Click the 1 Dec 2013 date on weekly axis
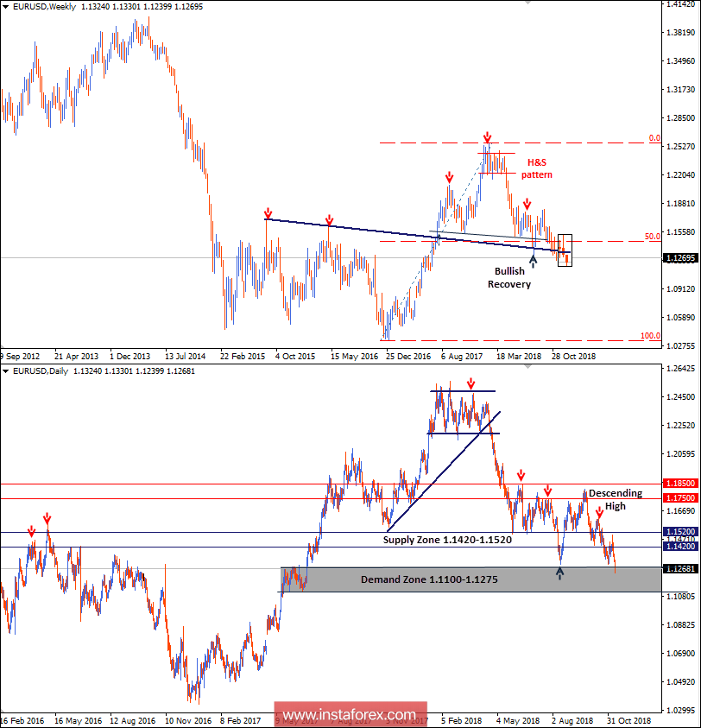The image size is (701, 728). 130,356
